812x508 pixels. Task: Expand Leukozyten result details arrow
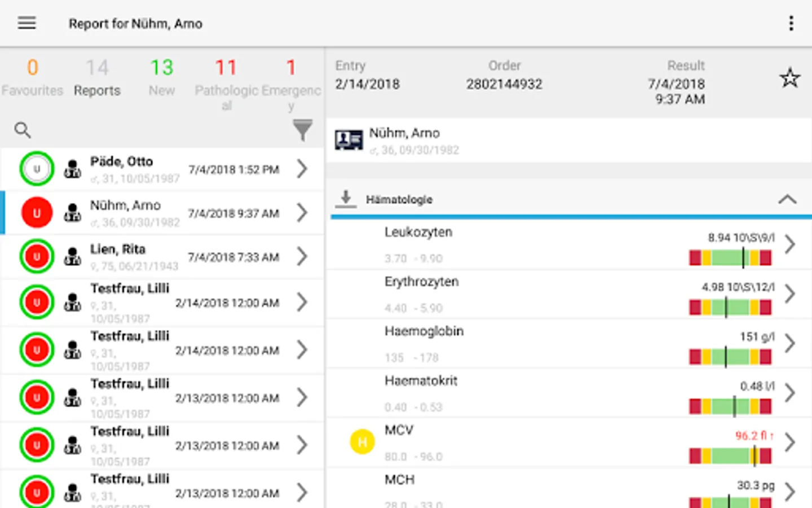pos(790,244)
